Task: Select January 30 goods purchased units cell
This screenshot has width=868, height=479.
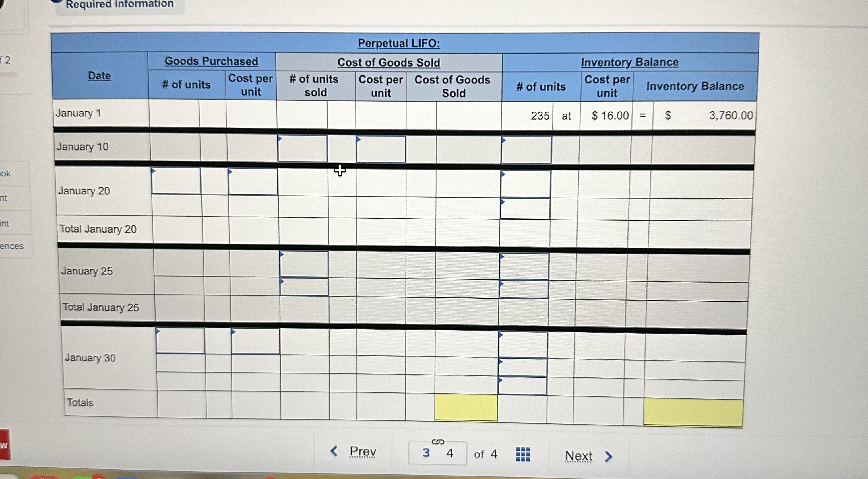Action: tap(180, 341)
